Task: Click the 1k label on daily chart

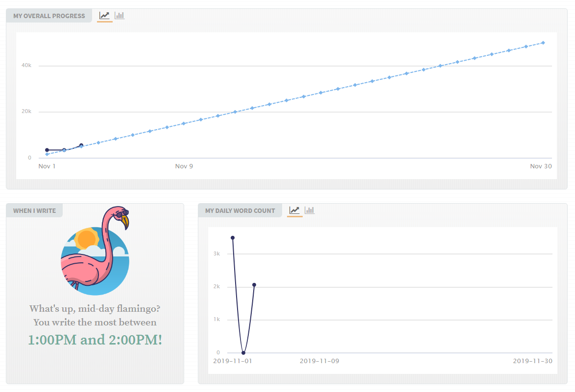Action: (x=216, y=320)
